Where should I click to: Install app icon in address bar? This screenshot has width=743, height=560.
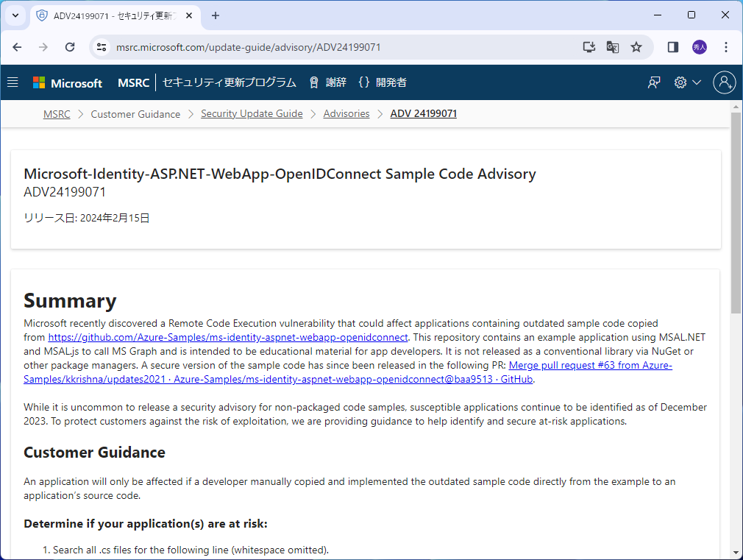tap(589, 47)
